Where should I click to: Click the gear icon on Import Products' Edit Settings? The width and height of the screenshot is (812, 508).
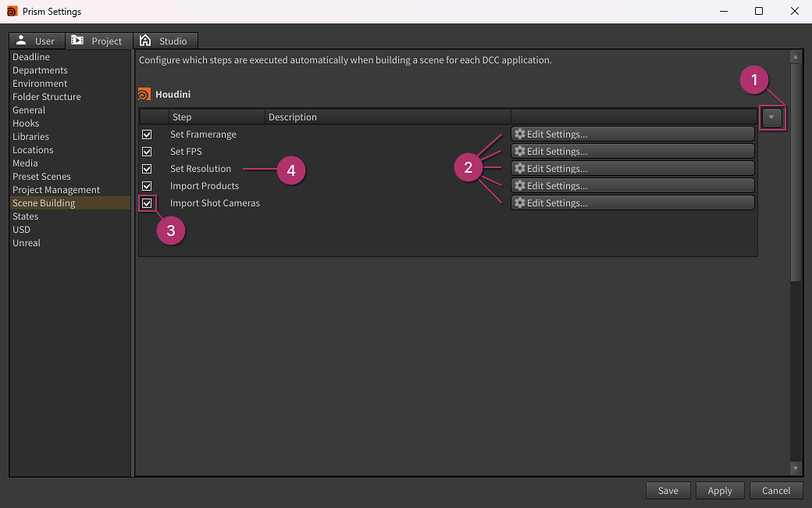tap(520, 185)
